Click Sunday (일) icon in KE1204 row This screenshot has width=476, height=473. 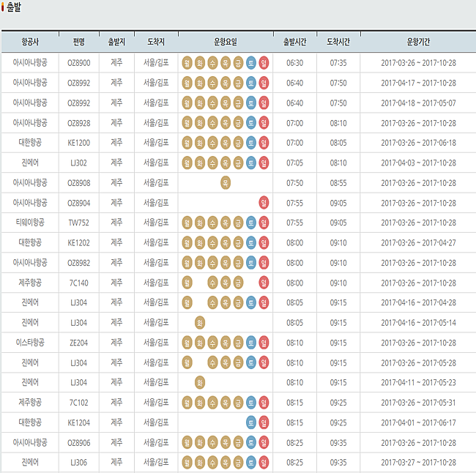(264, 422)
